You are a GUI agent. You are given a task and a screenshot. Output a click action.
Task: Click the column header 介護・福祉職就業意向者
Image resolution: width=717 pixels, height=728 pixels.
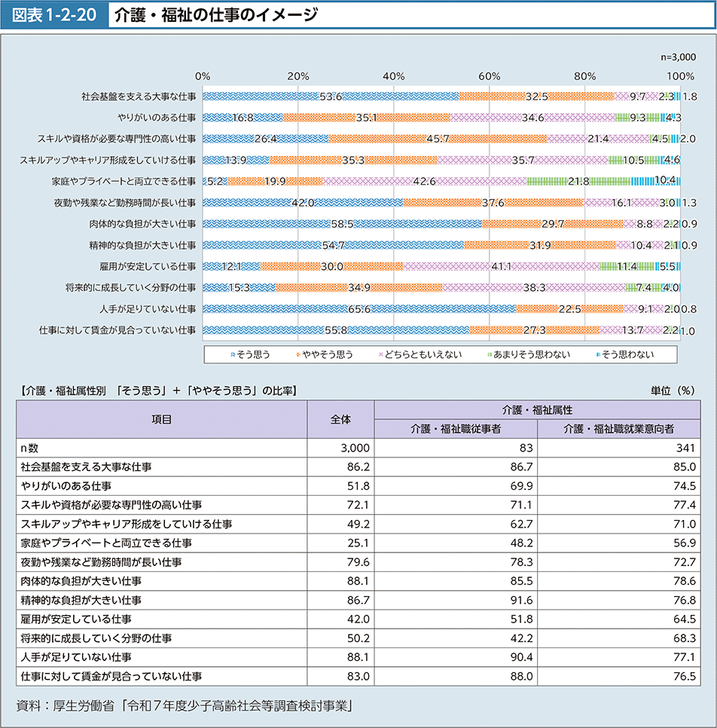tap(619, 429)
